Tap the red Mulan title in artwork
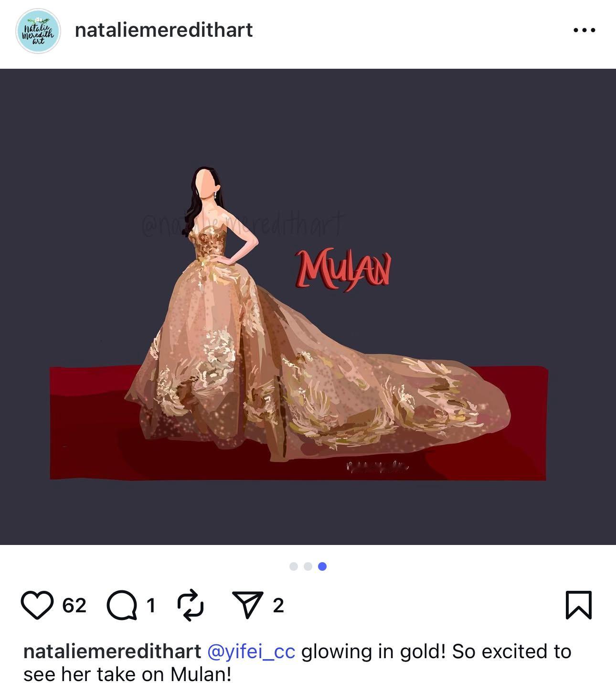Image resolution: width=616 pixels, height=683 pixels. point(343,270)
